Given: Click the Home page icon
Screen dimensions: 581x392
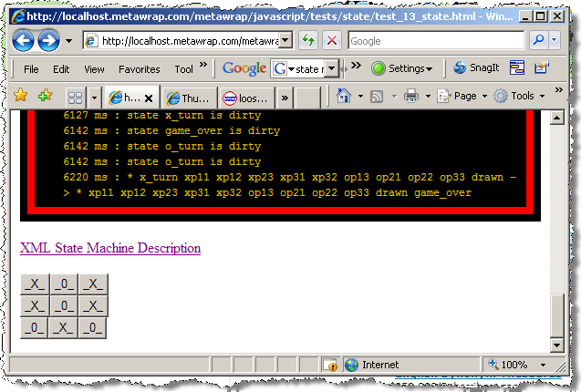Looking at the screenshot, I should pos(345,96).
